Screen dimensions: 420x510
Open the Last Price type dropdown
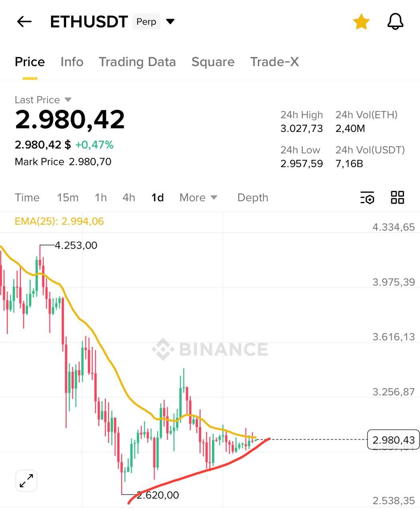coord(68,100)
